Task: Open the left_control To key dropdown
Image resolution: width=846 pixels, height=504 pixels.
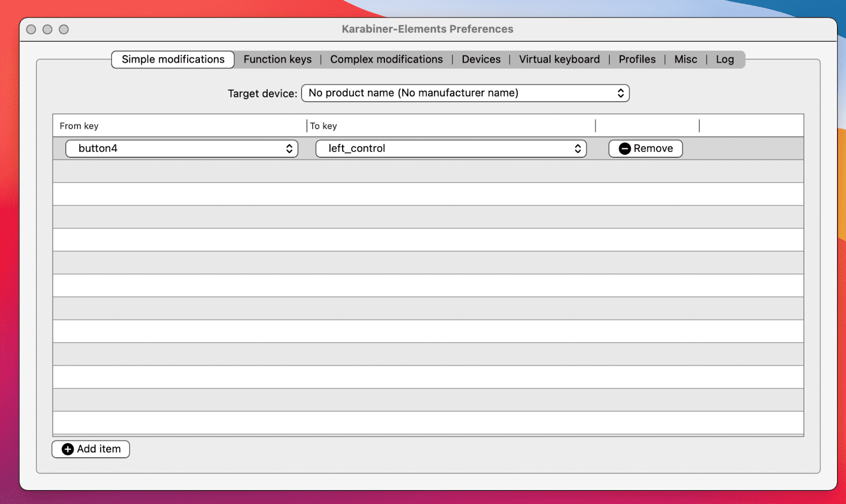Action: point(451,148)
